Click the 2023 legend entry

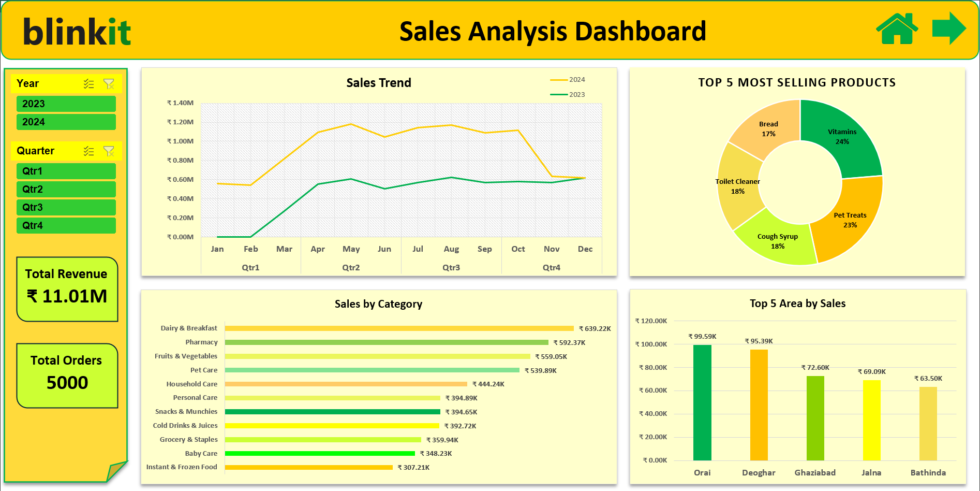coord(568,95)
